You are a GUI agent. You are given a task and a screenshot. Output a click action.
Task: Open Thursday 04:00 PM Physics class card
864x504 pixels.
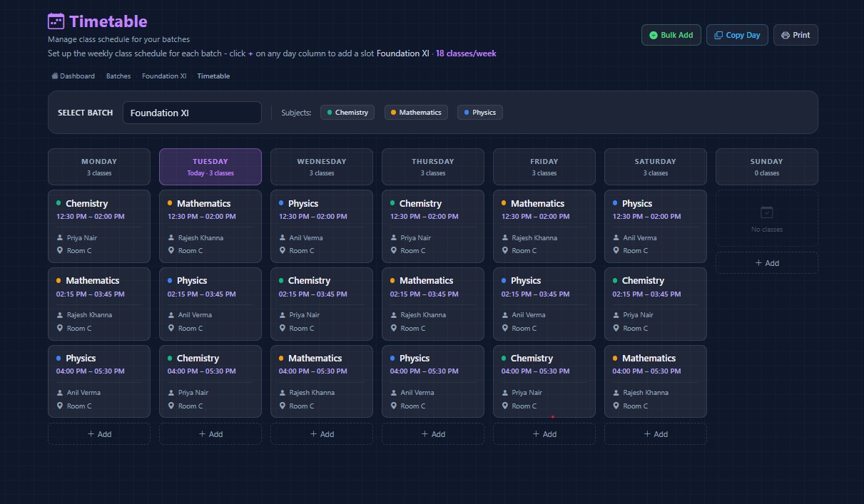(433, 381)
